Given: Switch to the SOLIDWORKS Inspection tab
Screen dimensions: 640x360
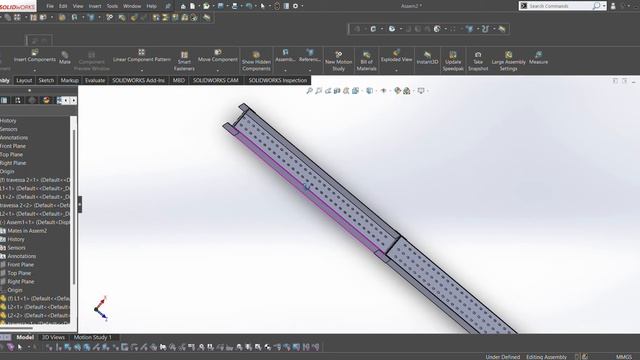Looking at the screenshot, I should coord(278,80).
